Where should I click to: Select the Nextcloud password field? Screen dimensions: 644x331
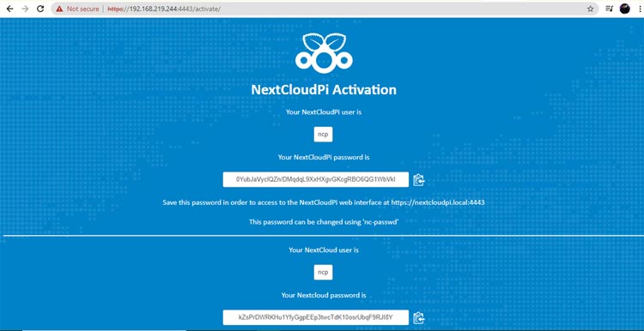coord(316,317)
